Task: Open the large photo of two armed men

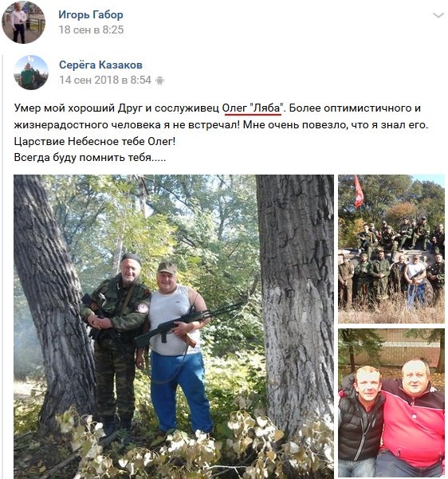Action: (174, 327)
